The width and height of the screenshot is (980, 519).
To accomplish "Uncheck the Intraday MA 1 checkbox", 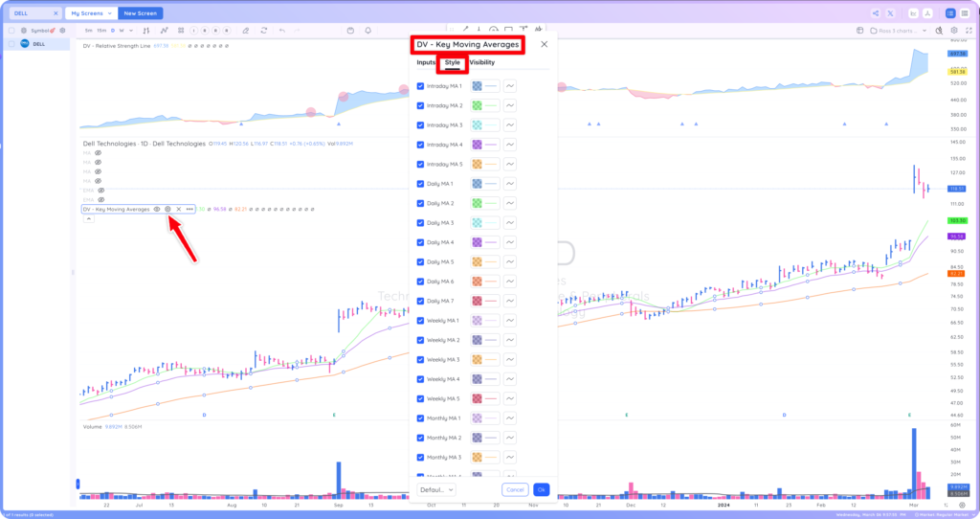I will (x=421, y=86).
